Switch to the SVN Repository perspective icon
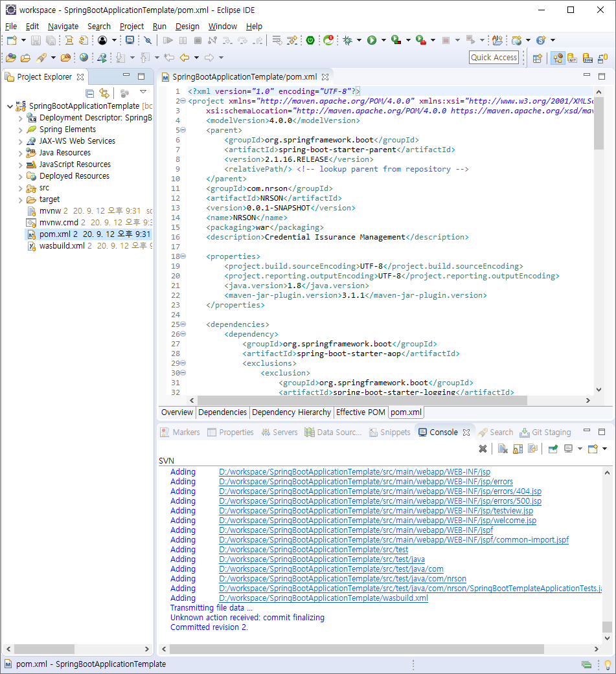Image resolution: width=616 pixels, height=674 pixels. pos(587,58)
